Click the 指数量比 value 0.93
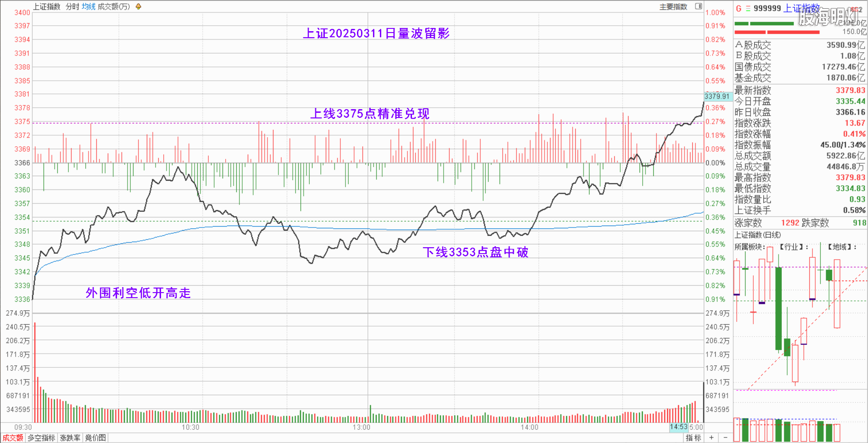 pos(857,199)
